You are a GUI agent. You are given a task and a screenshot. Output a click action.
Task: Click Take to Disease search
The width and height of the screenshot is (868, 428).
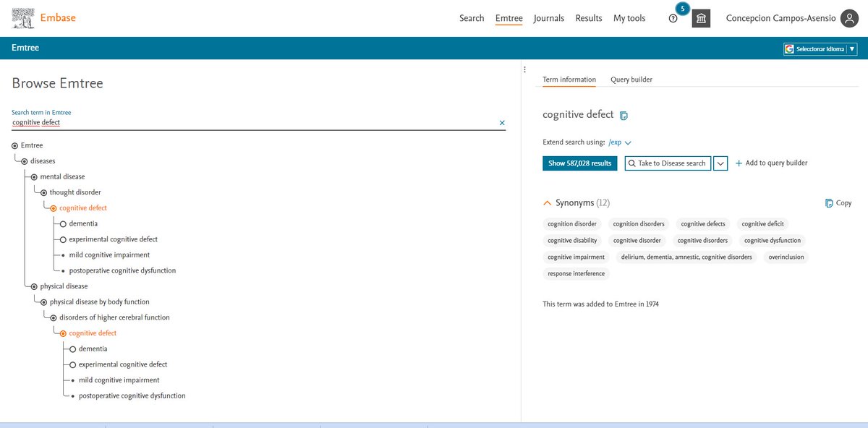tap(668, 163)
